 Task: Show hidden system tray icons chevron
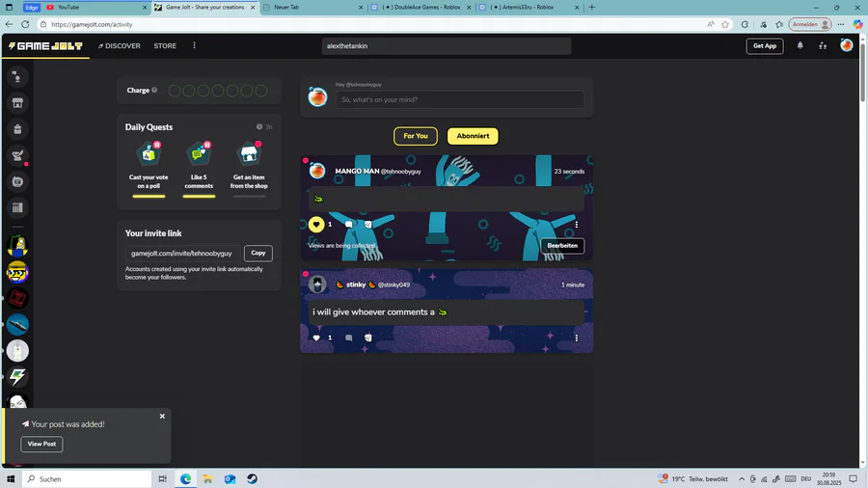click(x=742, y=479)
